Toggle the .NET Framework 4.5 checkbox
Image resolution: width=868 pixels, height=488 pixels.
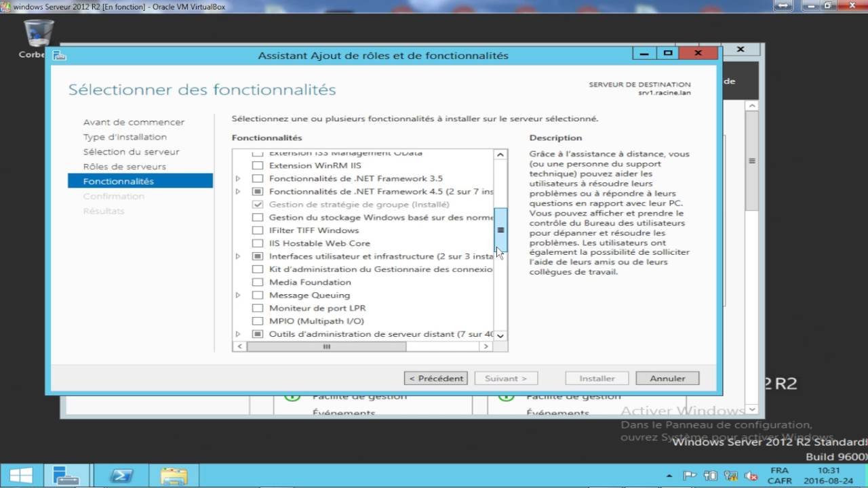tap(257, 191)
